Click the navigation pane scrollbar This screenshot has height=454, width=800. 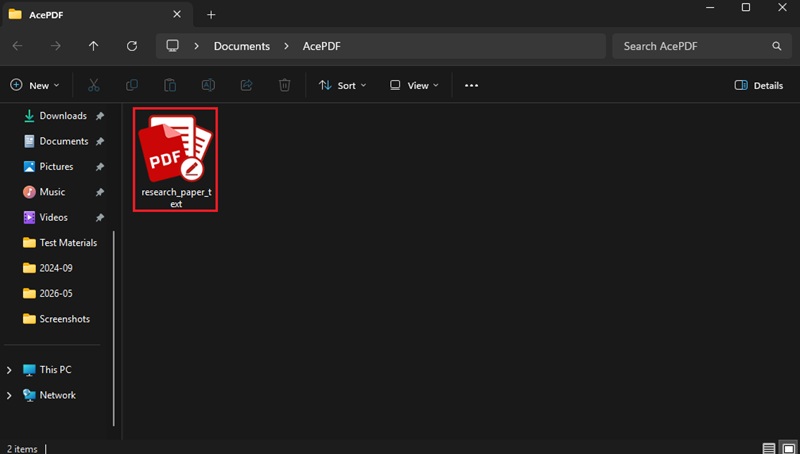tap(114, 329)
